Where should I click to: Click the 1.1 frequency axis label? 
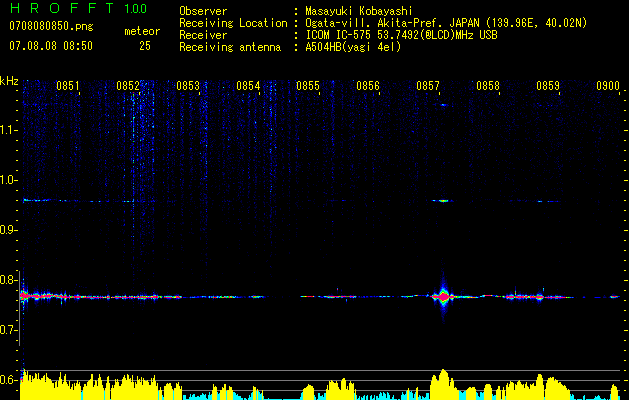click(x=8, y=130)
